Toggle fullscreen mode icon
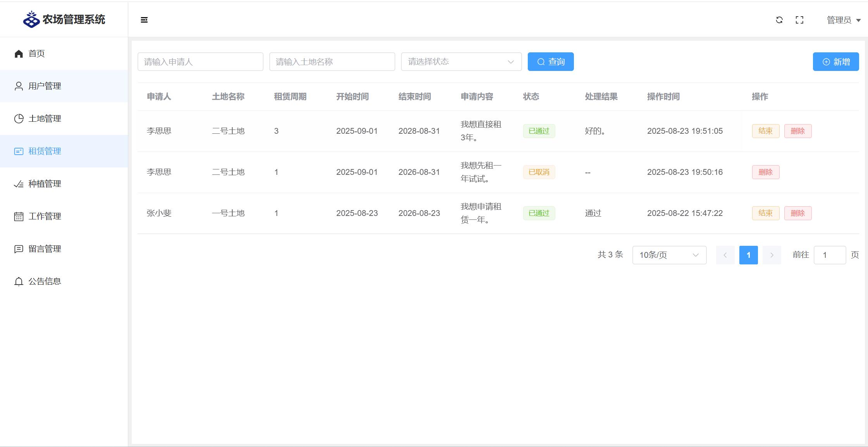Image resolution: width=868 pixels, height=447 pixels. click(799, 20)
